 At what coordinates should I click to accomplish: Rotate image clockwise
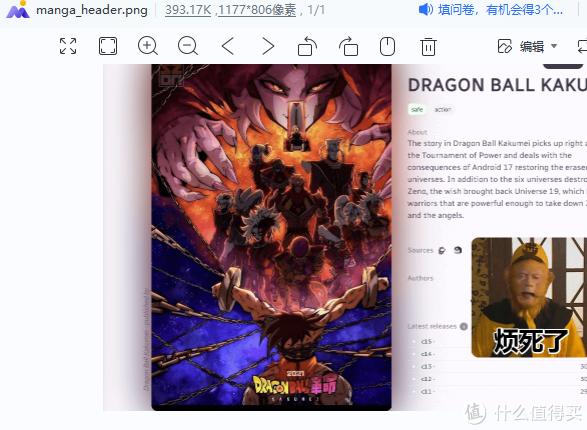pyautogui.click(x=348, y=46)
